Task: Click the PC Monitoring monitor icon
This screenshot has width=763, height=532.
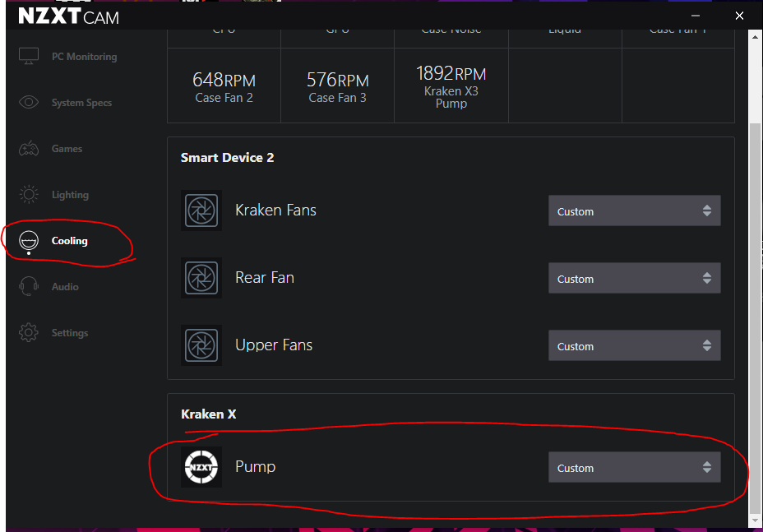Action: (29, 57)
